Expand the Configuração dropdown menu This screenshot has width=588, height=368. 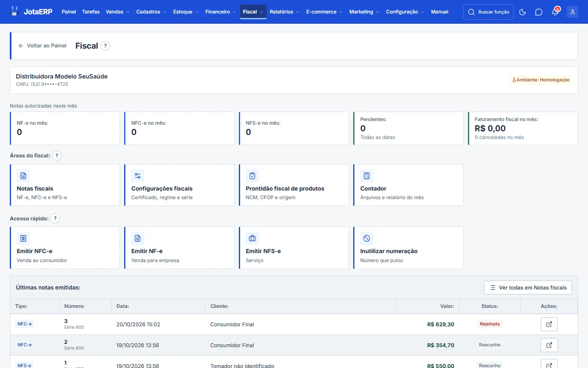405,12
